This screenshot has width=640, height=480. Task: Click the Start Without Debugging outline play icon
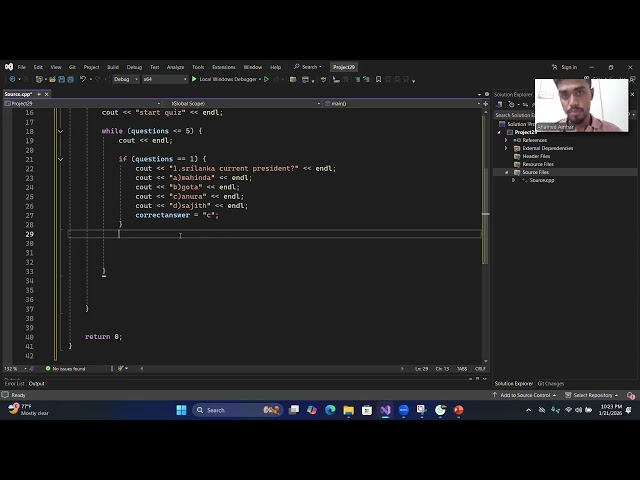(267, 79)
